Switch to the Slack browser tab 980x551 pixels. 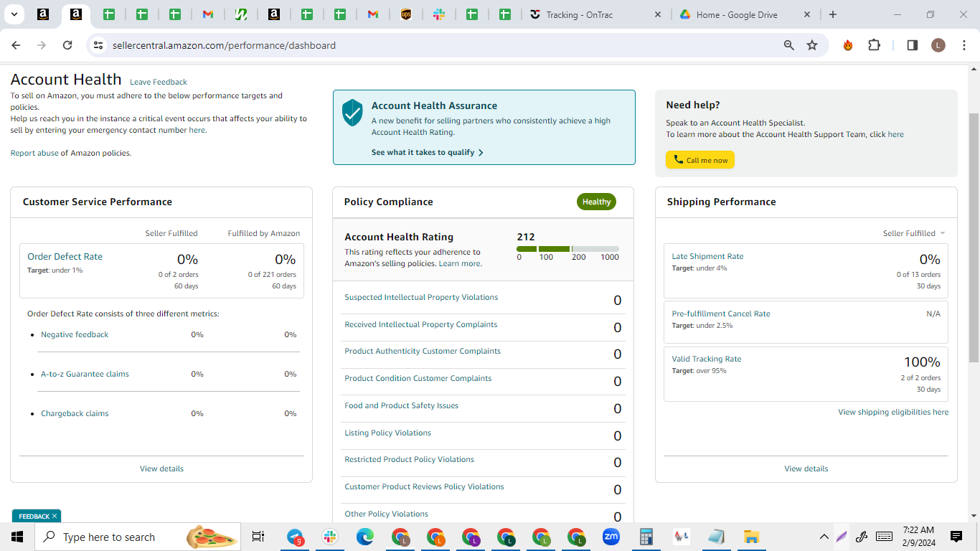pyautogui.click(x=439, y=14)
